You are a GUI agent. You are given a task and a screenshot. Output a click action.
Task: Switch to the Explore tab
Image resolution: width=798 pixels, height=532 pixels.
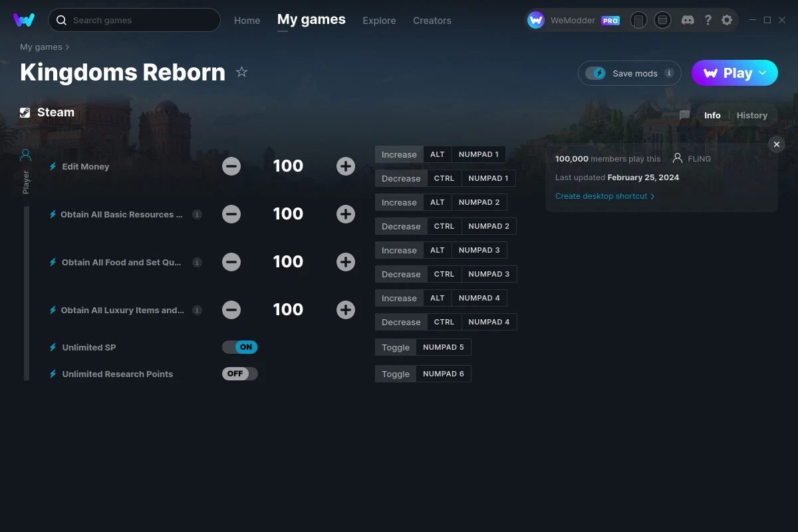(379, 21)
